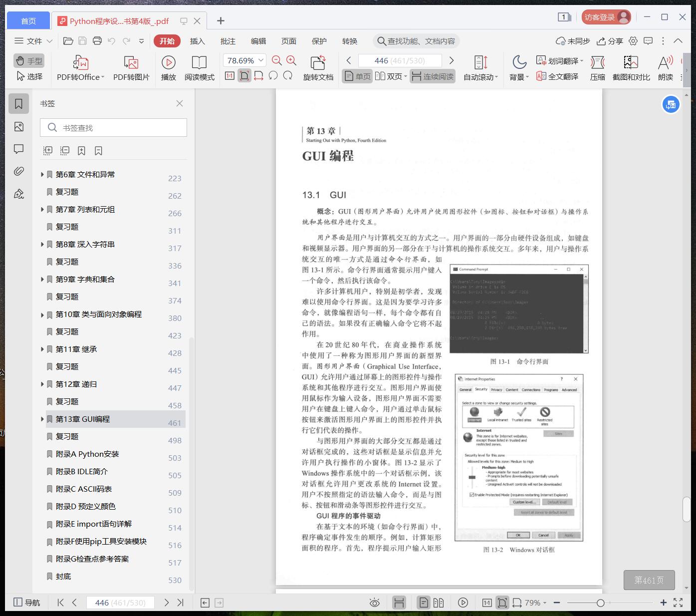This screenshot has width=696, height=616.
Task: Click the bookmark panel scrollbar
Action: tap(192, 464)
